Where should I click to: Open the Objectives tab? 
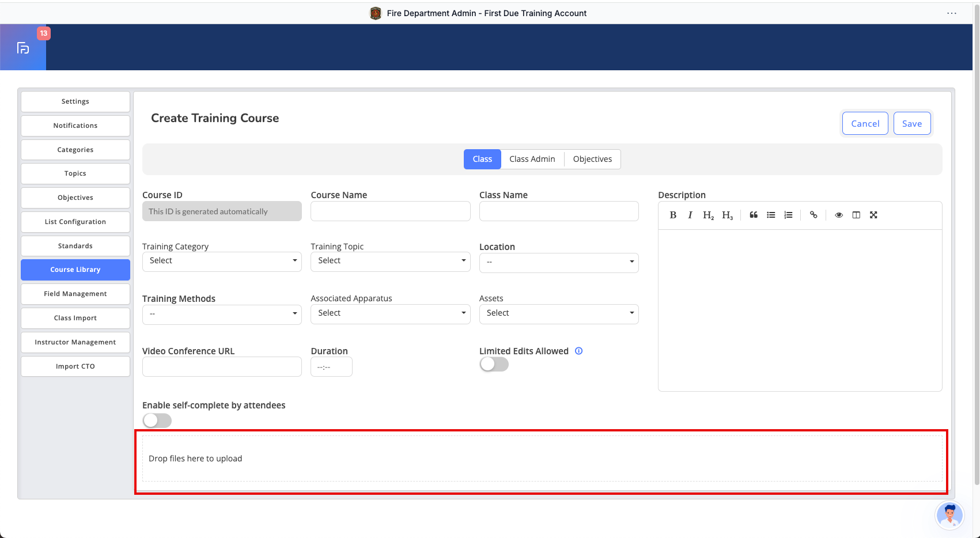tap(592, 159)
